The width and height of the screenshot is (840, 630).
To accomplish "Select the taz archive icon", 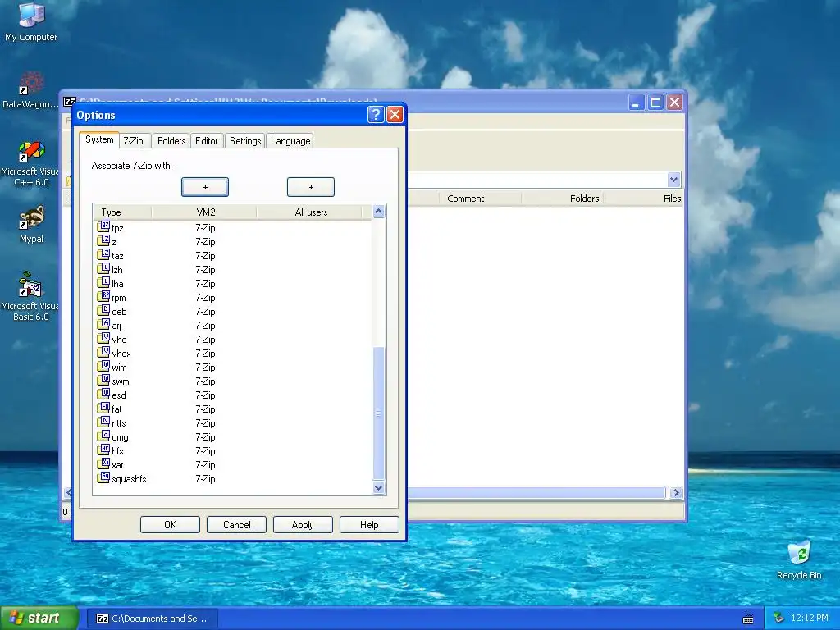I will [103, 255].
